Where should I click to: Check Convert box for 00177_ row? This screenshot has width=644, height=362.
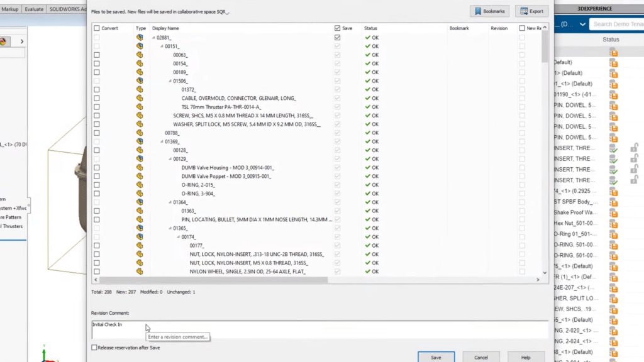point(96,246)
